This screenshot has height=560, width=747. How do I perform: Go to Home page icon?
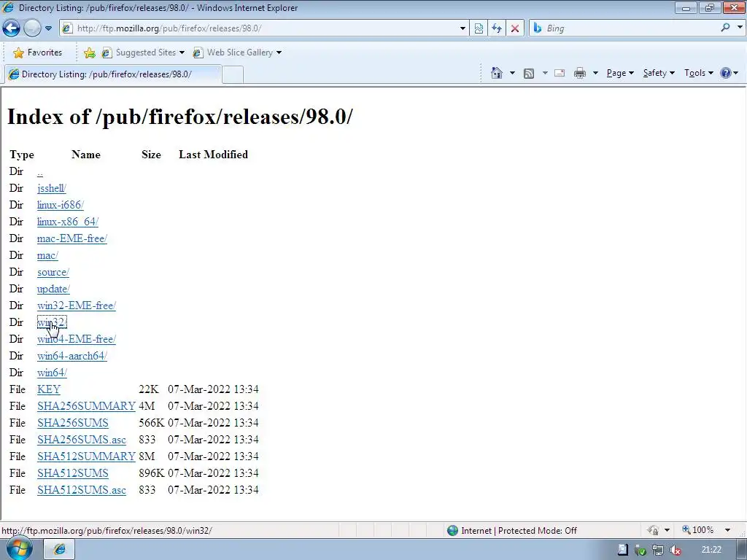tap(496, 73)
